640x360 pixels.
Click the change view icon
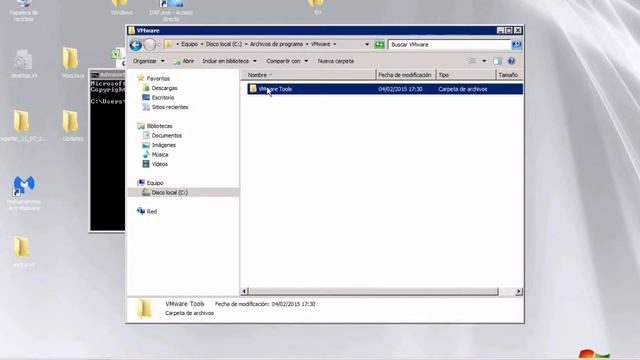[472, 61]
